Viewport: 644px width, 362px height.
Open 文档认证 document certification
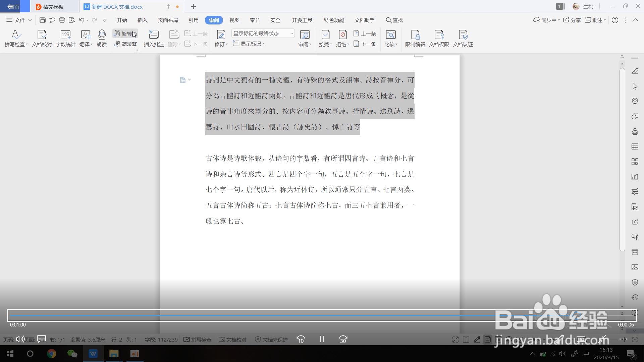[x=463, y=38]
